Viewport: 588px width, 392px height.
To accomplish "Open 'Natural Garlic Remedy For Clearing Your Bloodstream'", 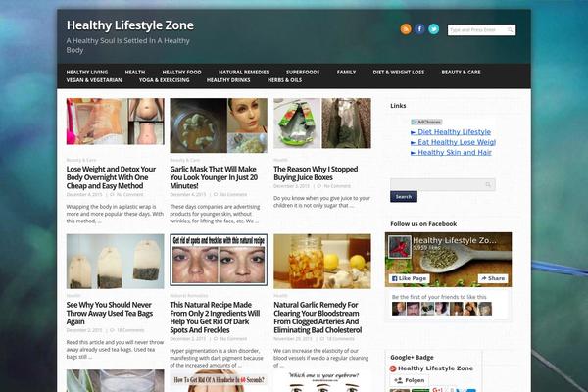I will (318, 318).
